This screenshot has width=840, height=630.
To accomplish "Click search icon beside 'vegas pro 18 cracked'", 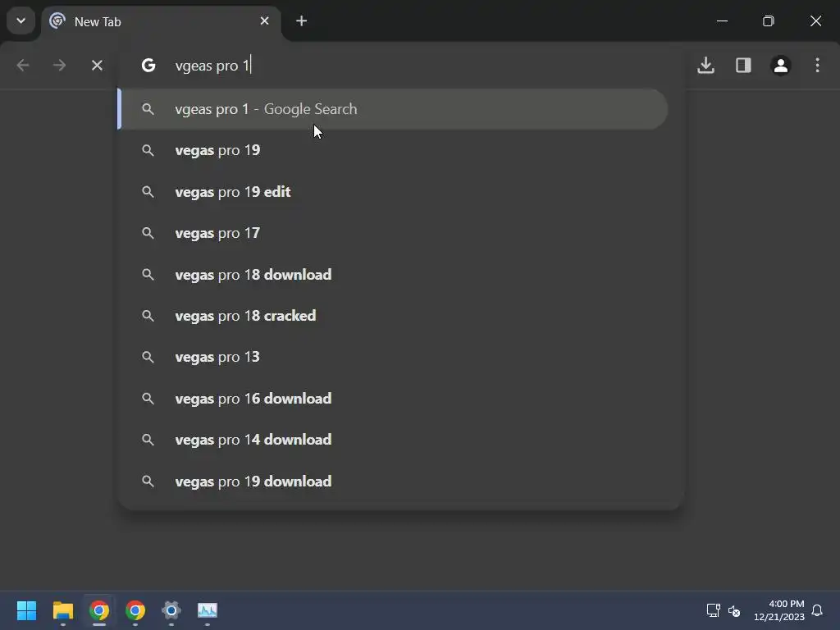I will click(x=148, y=316).
